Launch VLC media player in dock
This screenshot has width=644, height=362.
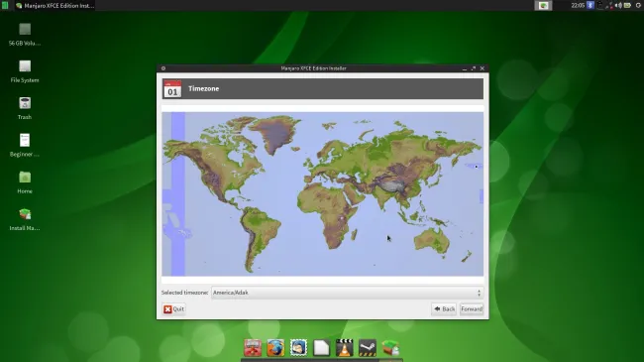click(x=344, y=347)
